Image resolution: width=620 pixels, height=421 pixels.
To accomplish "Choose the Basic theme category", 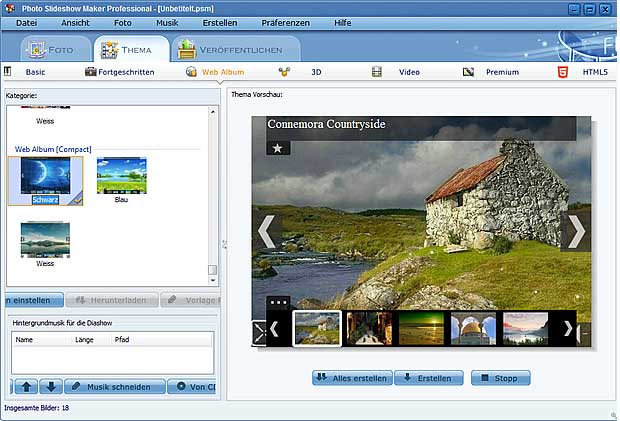I will pos(35,72).
